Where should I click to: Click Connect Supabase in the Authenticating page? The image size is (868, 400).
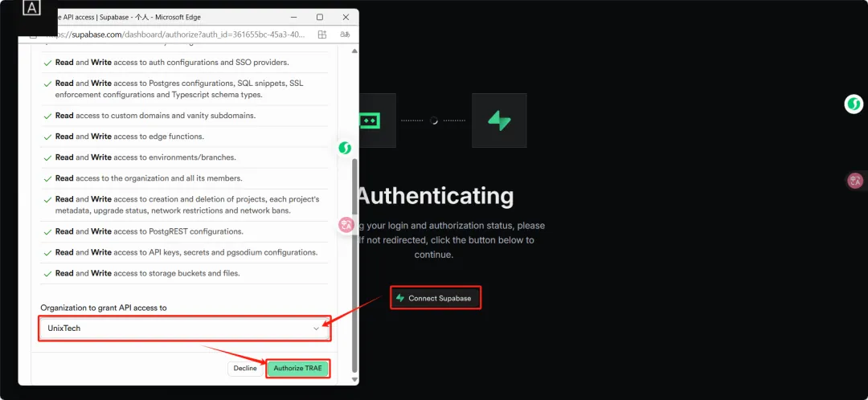[x=435, y=298]
